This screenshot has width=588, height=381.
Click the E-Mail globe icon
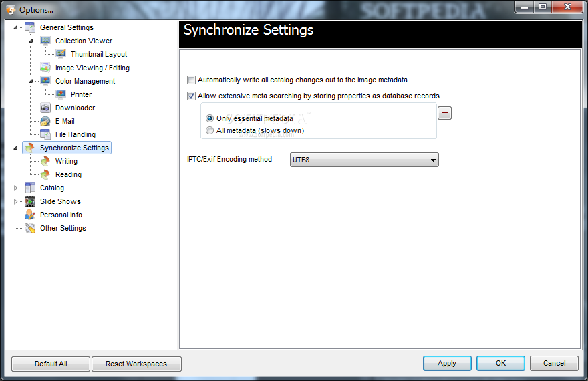tap(45, 121)
